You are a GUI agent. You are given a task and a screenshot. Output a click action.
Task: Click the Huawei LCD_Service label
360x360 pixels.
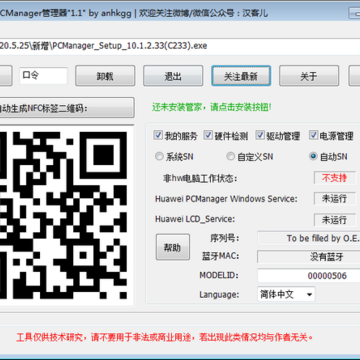click(x=195, y=219)
